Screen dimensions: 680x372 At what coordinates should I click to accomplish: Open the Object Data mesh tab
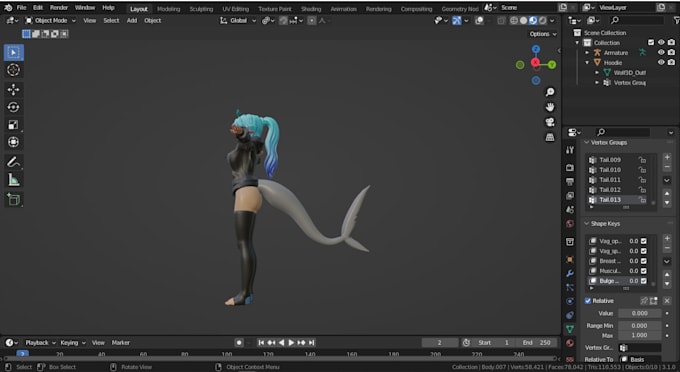tap(570, 329)
